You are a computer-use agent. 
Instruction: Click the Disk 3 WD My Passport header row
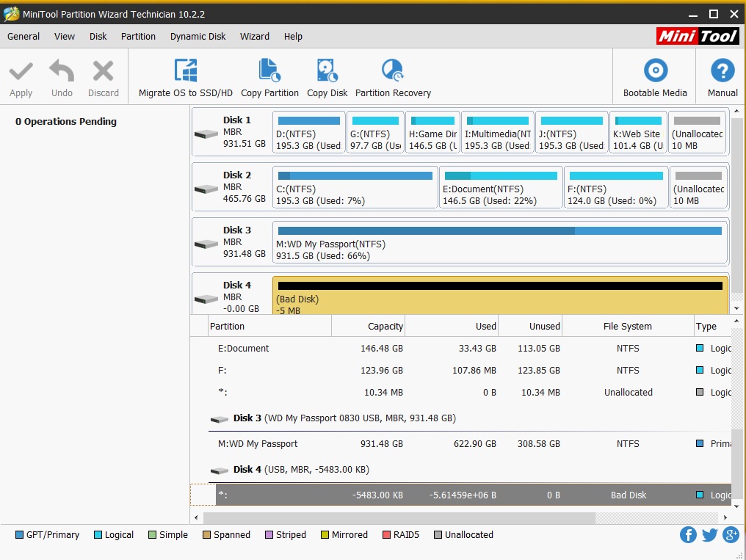[470, 418]
